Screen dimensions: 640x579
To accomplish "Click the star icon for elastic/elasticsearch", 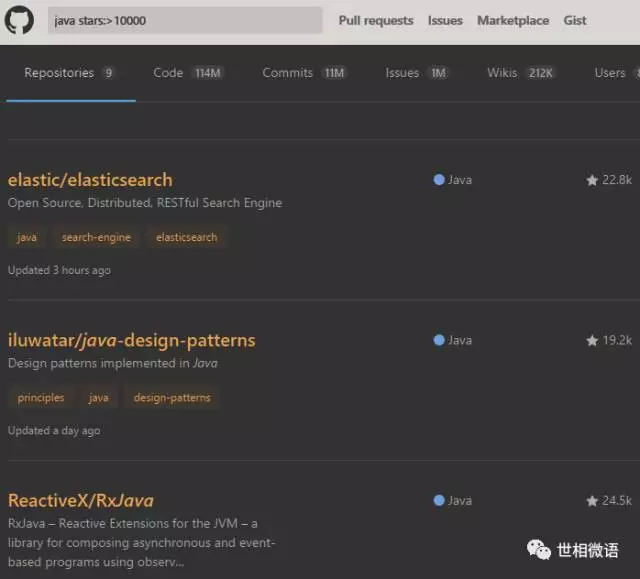I will point(592,181).
